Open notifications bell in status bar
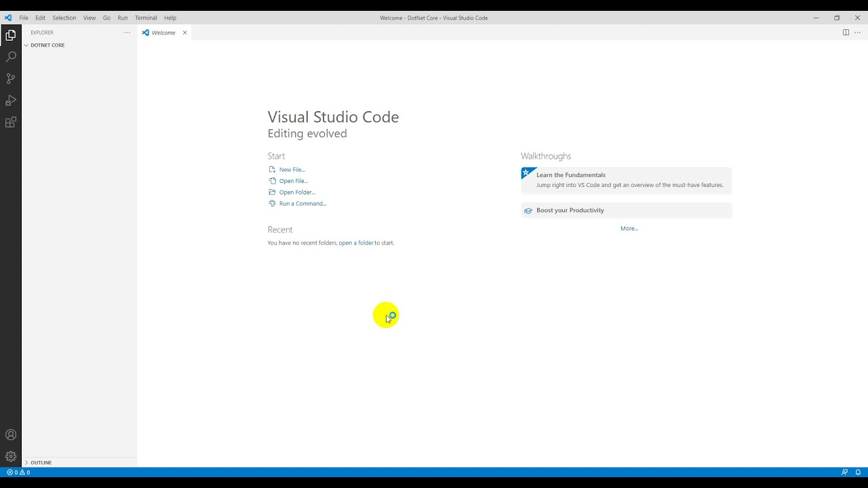The image size is (868, 488). 858,472
